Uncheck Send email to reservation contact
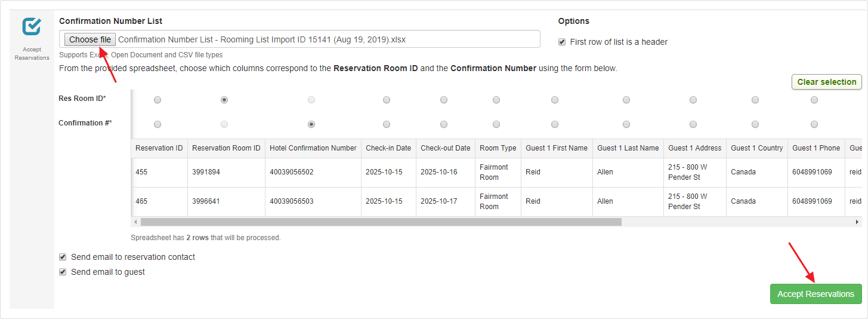Image resolution: width=868 pixels, height=319 pixels. (x=63, y=257)
